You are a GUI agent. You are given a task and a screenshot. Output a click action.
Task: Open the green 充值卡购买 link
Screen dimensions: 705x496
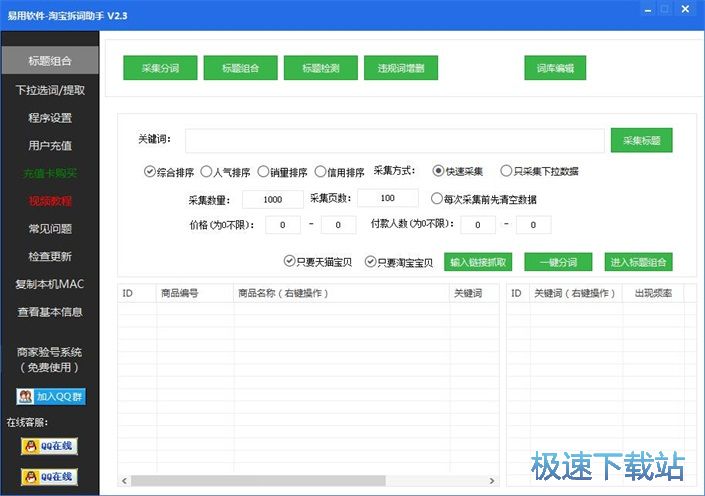[x=49, y=174]
